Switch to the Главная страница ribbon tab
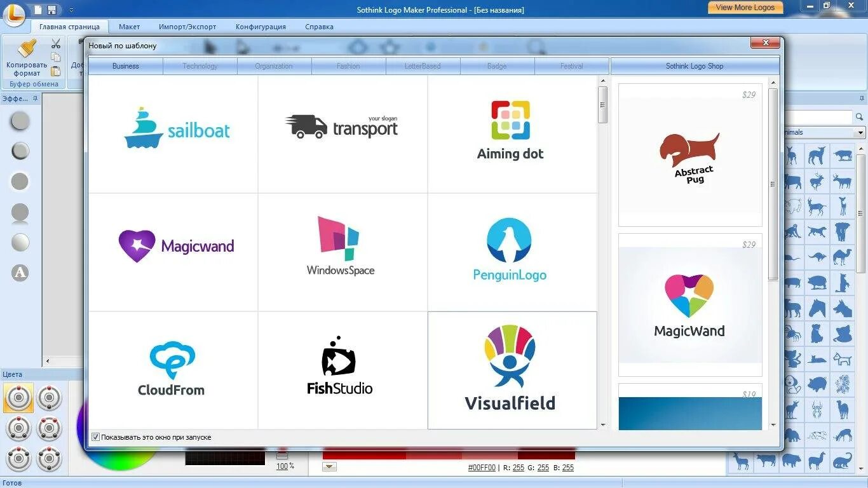This screenshot has height=488, width=868. point(69,27)
